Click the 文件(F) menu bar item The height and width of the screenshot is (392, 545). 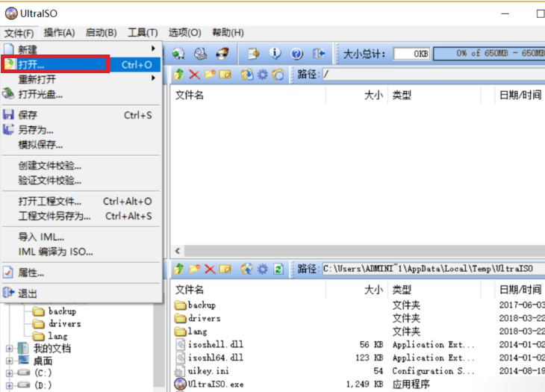point(19,33)
